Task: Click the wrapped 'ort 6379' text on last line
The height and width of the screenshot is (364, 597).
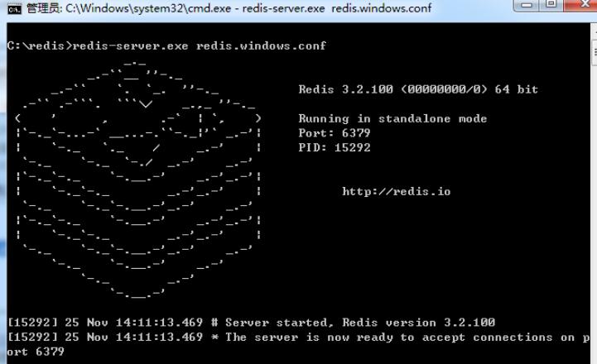Action: click(36, 352)
